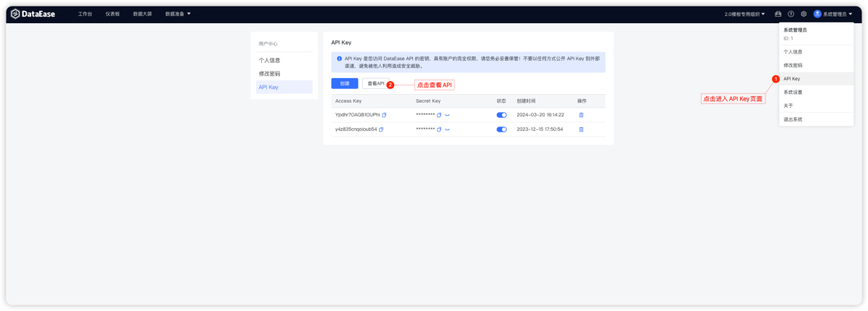The width and height of the screenshot is (868, 311).
Task: Click the 查看API button
Action: click(x=376, y=84)
